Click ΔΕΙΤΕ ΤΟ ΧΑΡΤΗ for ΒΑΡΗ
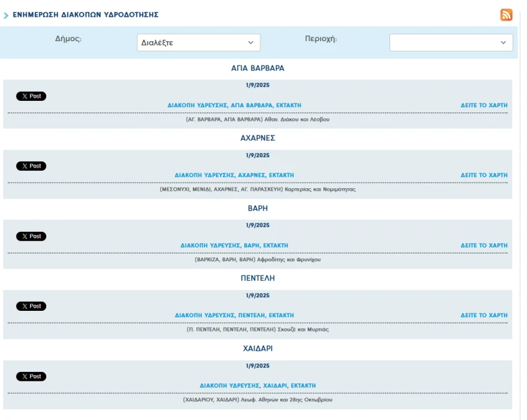This screenshot has height=420, width=527. coord(484,245)
